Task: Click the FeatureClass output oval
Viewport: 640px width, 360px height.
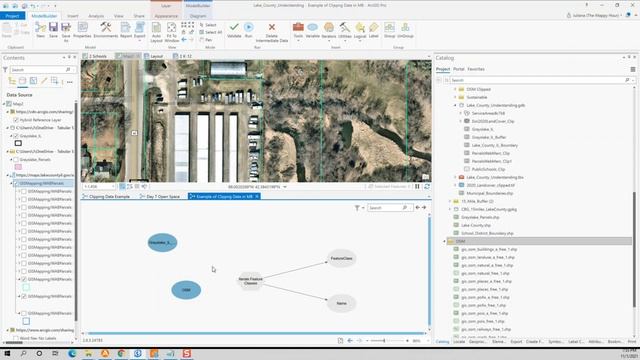Action: point(342,258)
